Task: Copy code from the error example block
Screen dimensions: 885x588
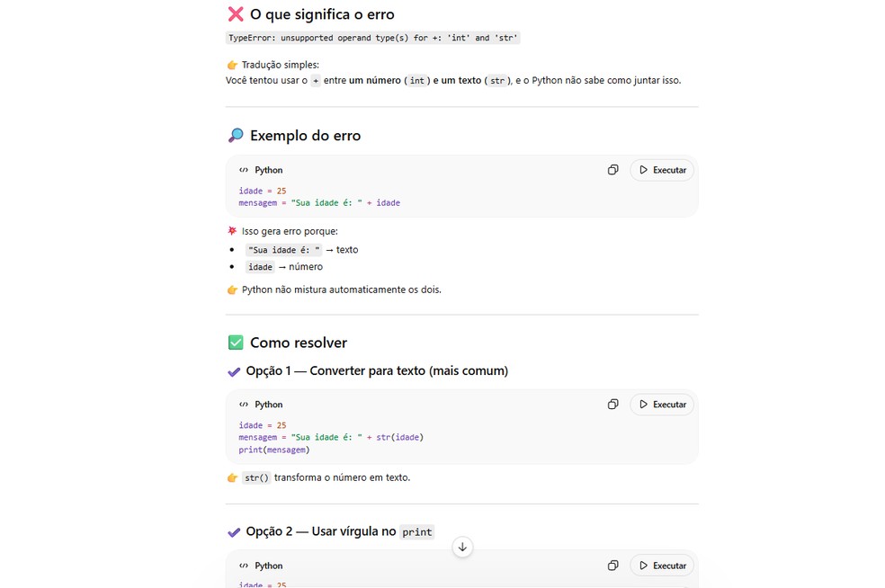Action: click(612, 169)
